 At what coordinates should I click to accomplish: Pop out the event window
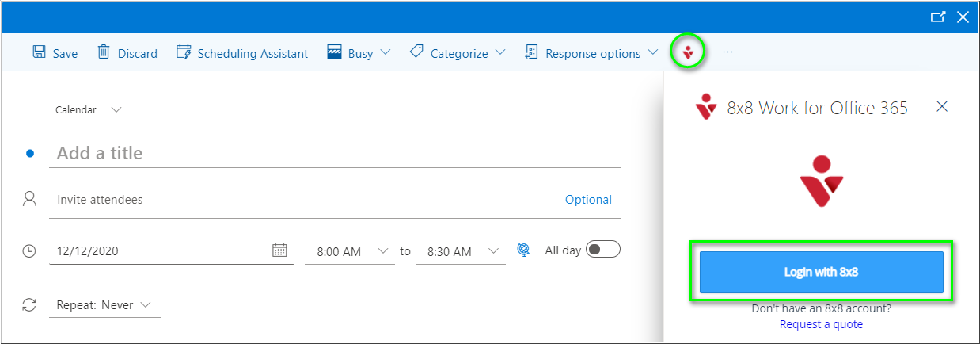[x=938, y=17]
